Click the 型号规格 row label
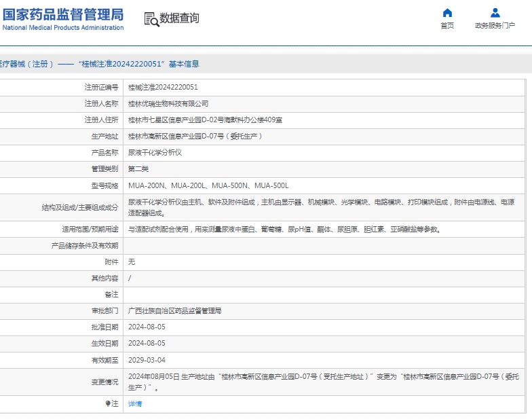532x419 pixels. [104, 186]
